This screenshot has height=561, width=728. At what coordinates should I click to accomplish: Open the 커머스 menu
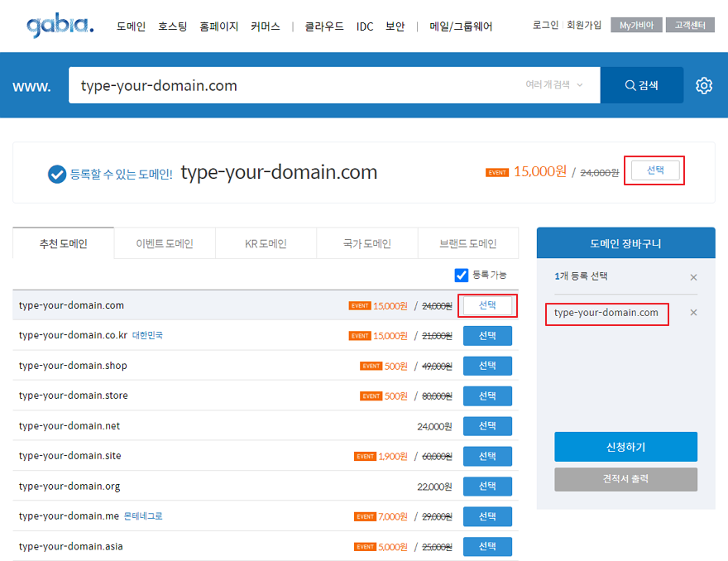265,26
